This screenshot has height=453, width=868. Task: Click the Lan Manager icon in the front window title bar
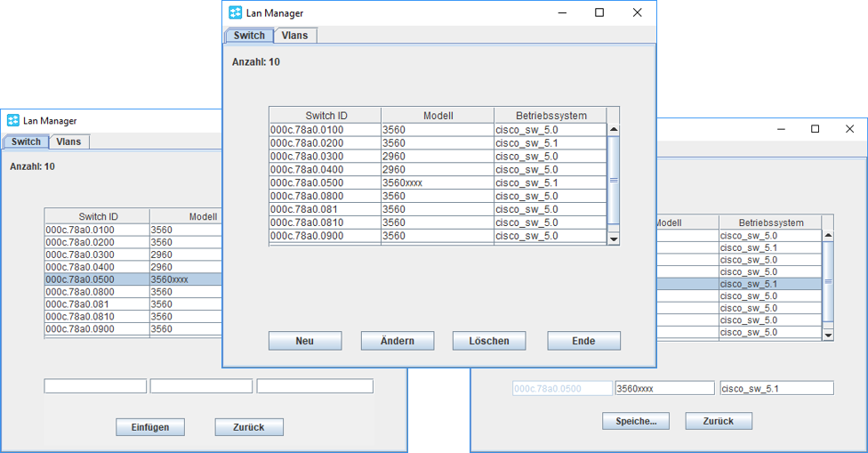(x=236, y=13)
